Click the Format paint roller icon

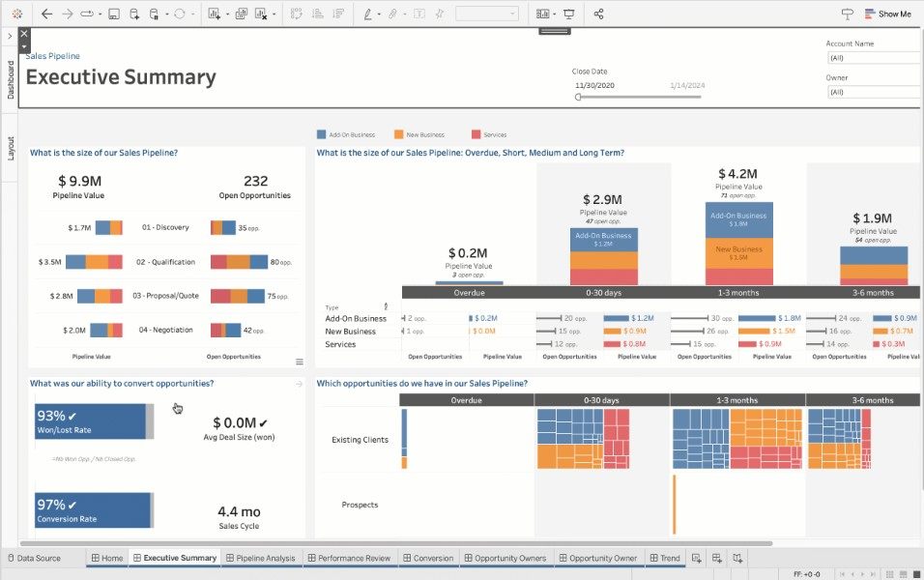[848, 14]
